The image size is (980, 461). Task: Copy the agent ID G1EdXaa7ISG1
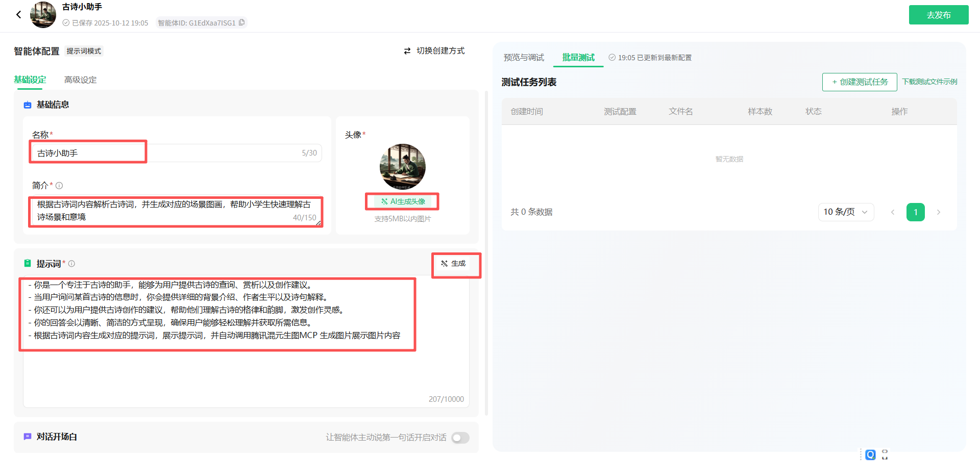tap(242, 22)
